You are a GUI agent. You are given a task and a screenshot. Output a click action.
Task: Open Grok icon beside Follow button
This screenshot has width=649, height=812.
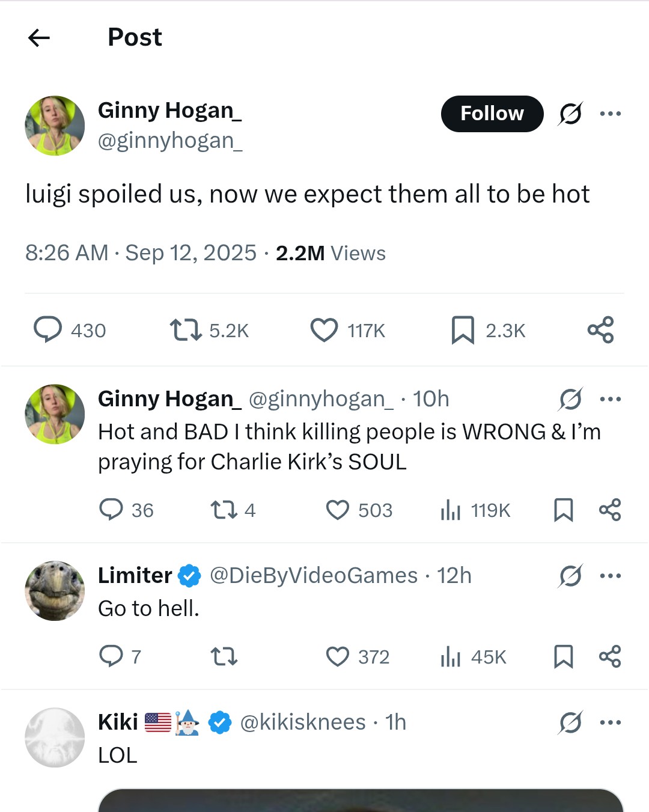click(x=570, y=113)
